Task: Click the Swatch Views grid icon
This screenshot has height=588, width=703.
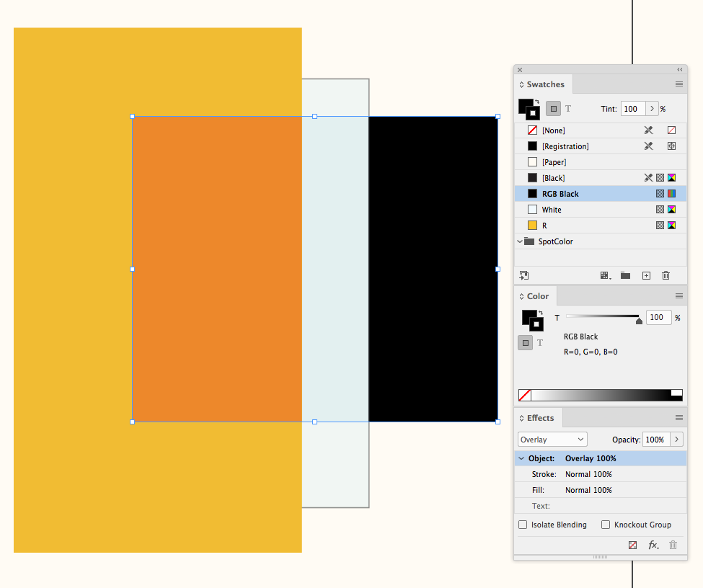Action: (x=605, y=275)
